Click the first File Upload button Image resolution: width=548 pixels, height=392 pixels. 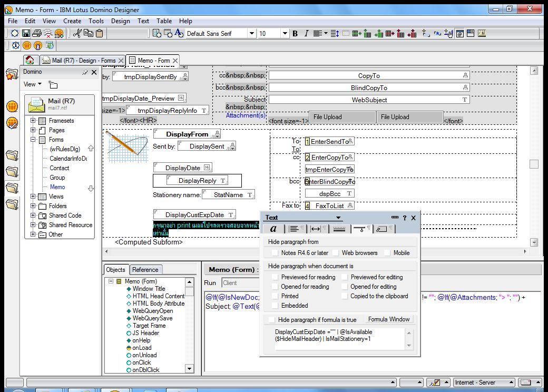coord(342,117)
